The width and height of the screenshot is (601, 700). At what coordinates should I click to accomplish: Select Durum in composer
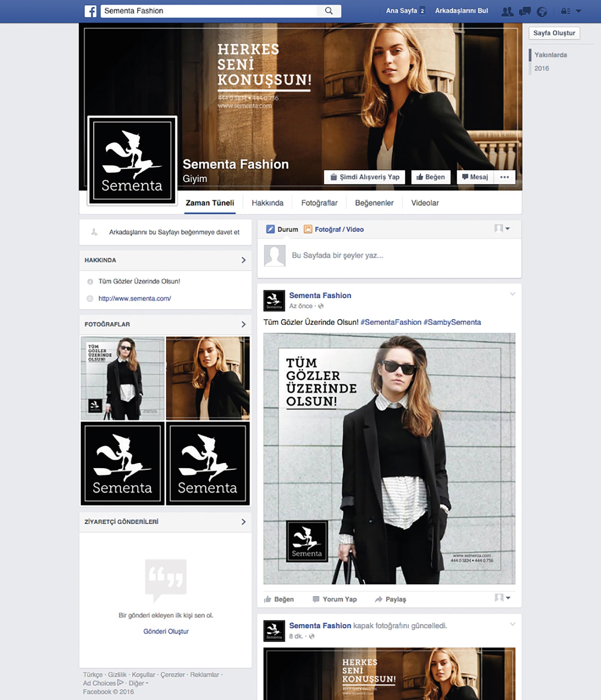[x=282, y=229]
